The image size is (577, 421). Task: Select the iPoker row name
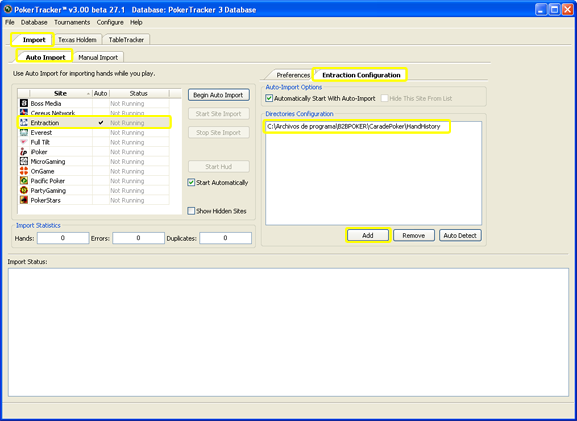[39, 152]
